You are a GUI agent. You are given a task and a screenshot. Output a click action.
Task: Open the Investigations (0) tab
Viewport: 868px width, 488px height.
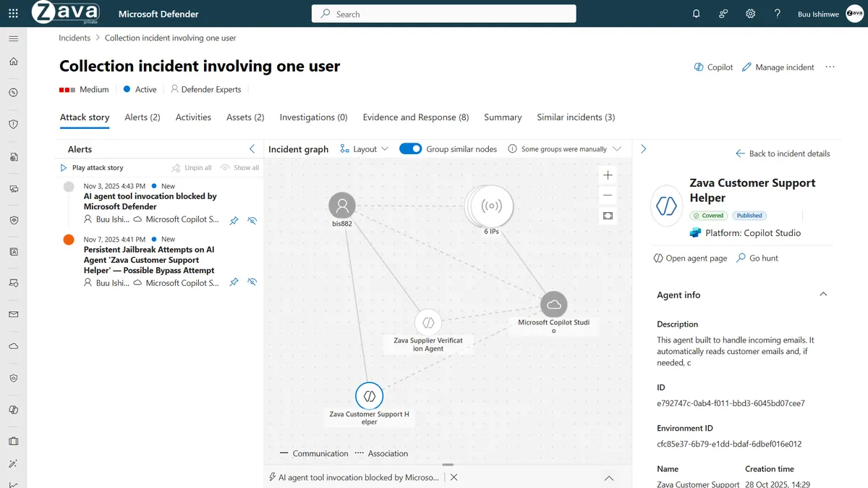[x=313, y=117]
